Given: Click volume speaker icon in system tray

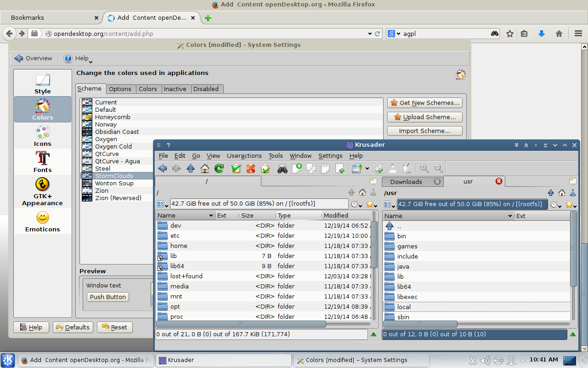Looking at the screenshot, I should coord(485,360).
